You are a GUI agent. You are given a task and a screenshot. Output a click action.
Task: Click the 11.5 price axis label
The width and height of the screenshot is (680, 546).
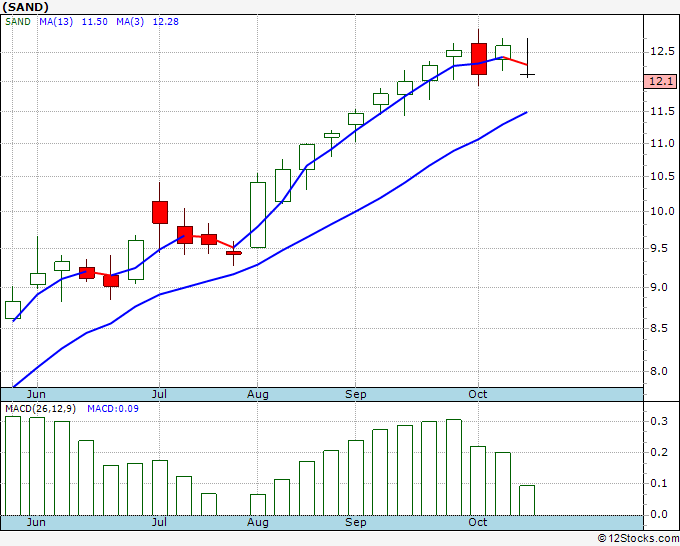click(x=662, y=111)
